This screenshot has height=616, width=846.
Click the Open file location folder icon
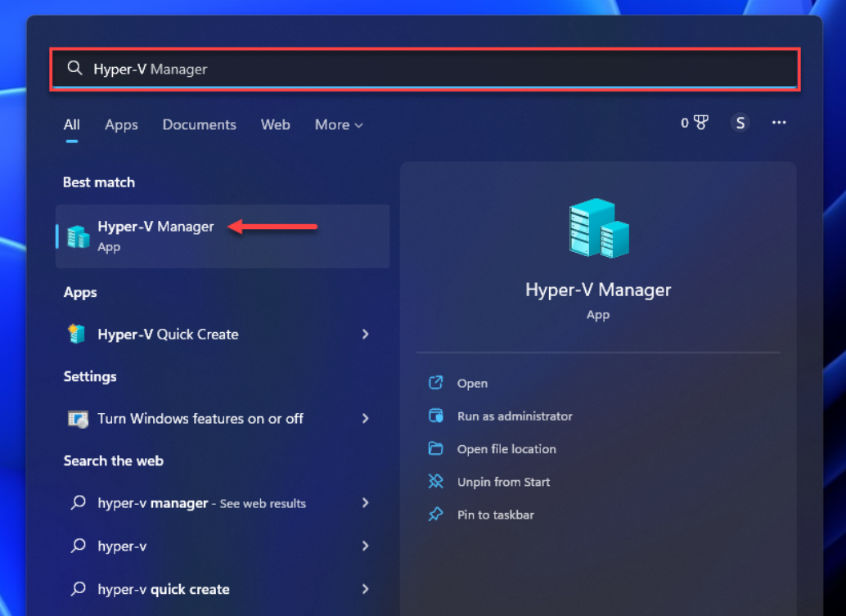click(x=435, y=448)
